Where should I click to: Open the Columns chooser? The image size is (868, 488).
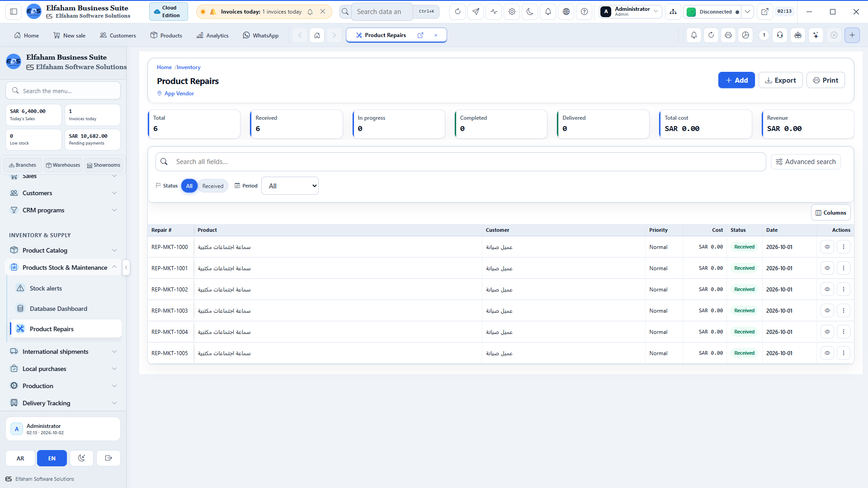tap(831, 212)
